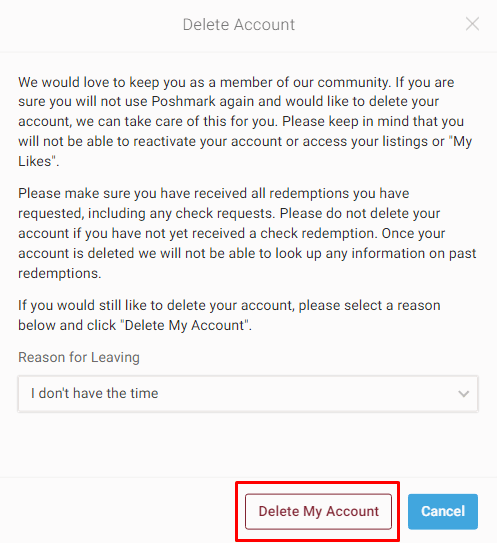Click the quoted "Delete My Account" instruction text
The width and height of the screenshot is (497, 543).
click(185, 326)
